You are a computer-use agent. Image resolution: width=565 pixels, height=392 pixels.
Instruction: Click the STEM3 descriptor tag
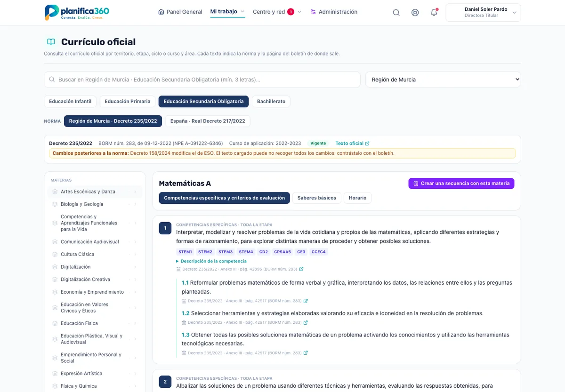[226, 252]
